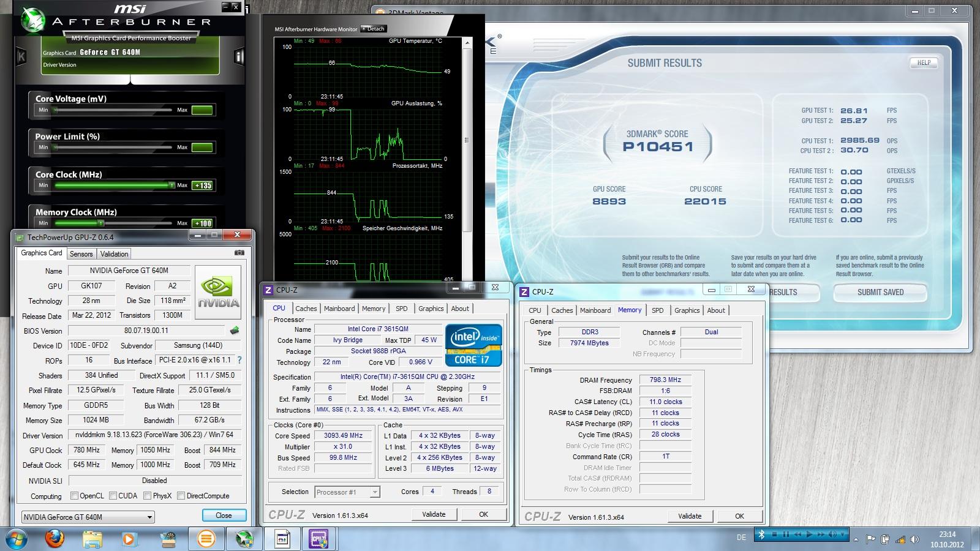Open the Mainboard tab in left CPU-Z
Image resolution: width=980 pixels, height=551 pixels.
tap(339, 309)
